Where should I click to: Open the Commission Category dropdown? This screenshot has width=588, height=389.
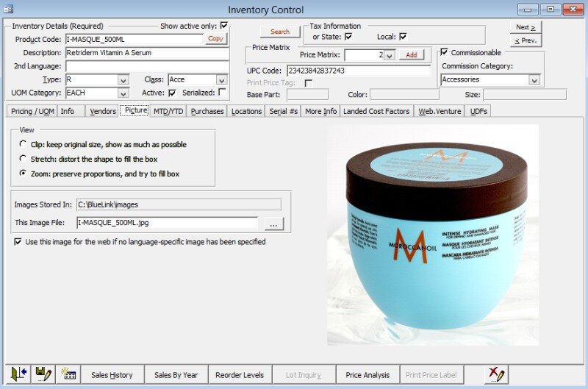tap(534, 79)
